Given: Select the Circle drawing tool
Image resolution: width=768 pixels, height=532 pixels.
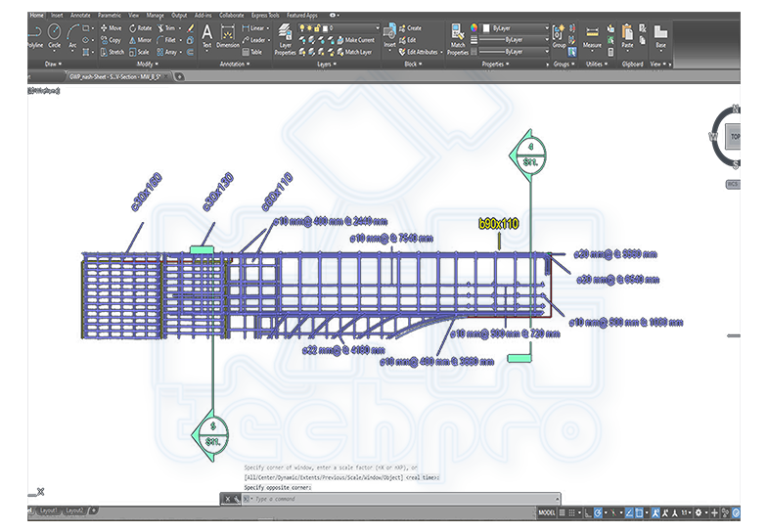Looking at the screenshot, I should click(55, 36).
